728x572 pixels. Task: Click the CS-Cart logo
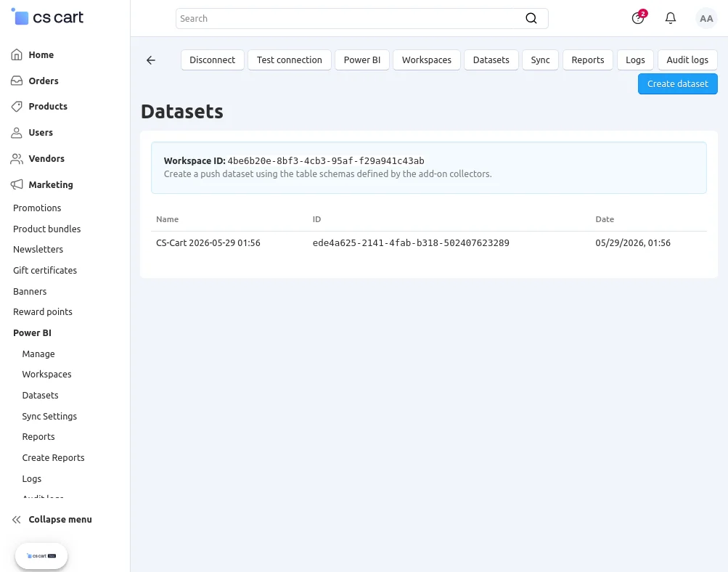point(47,17)
